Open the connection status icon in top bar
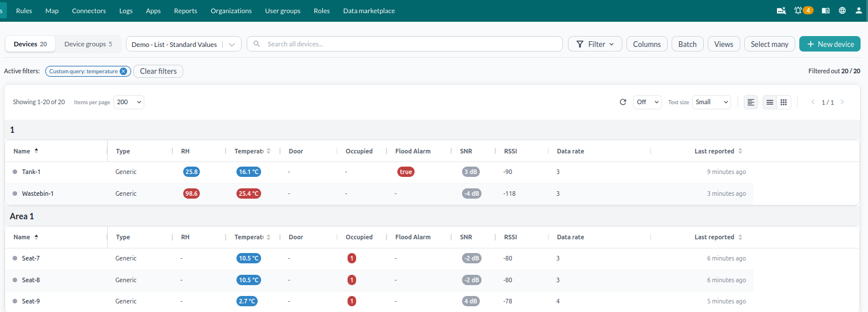Screen dimensions: 868x312 click(x=782, y=10)
